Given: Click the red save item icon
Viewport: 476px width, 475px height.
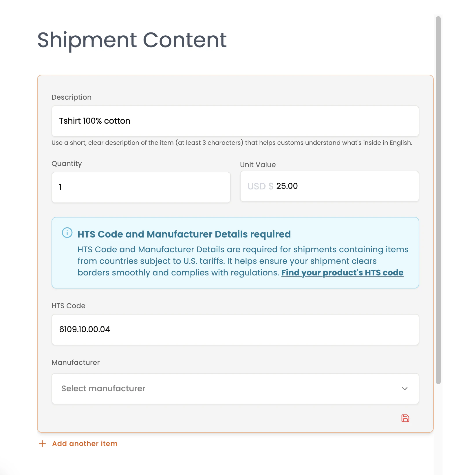Looking at the screenshot, I should 405,418.
